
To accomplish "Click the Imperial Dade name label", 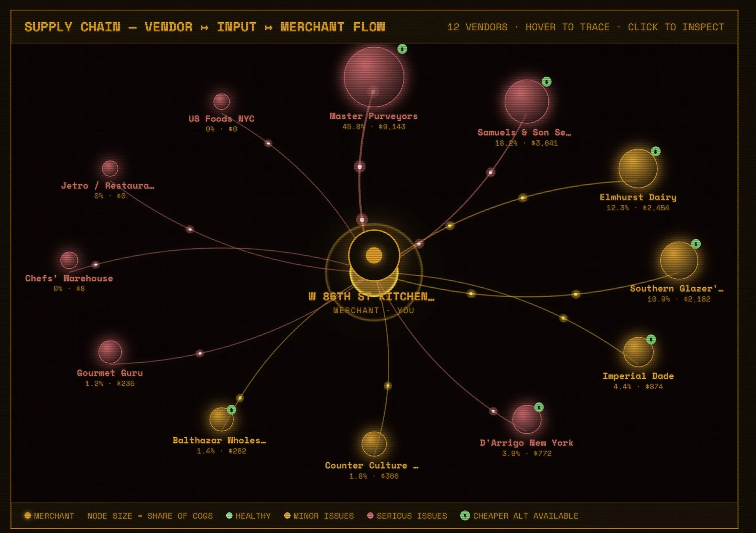I will pyautogui.click(x=638, y=376).
